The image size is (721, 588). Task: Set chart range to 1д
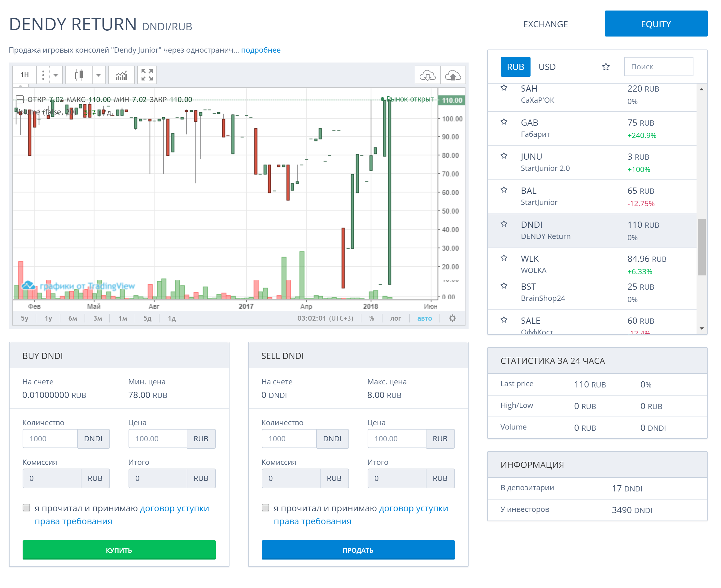coord(172,318)
